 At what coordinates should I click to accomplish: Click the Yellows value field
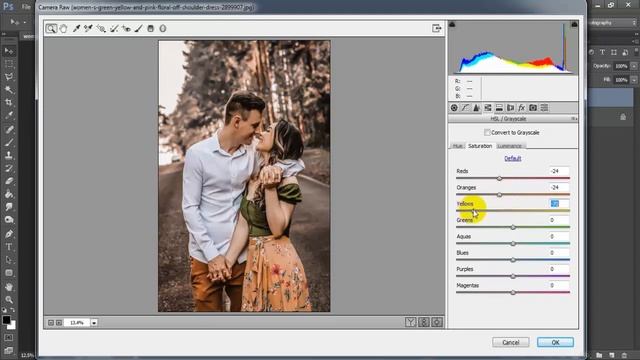pos(559,204)
